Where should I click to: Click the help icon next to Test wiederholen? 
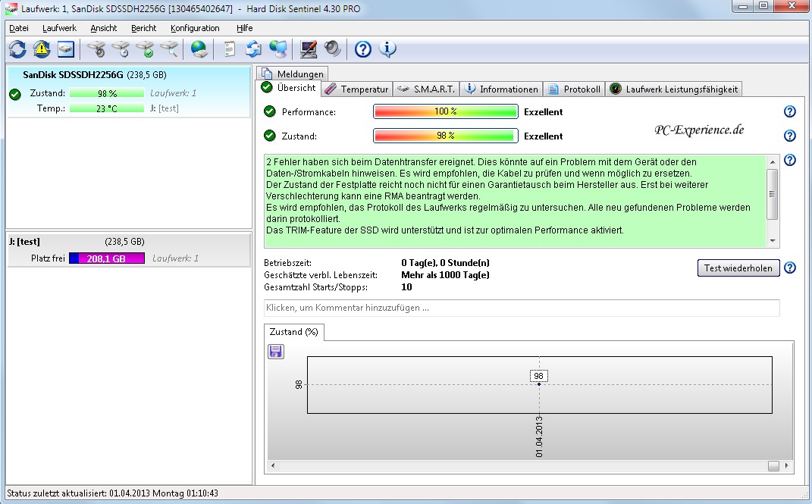(x=789, y=268)
